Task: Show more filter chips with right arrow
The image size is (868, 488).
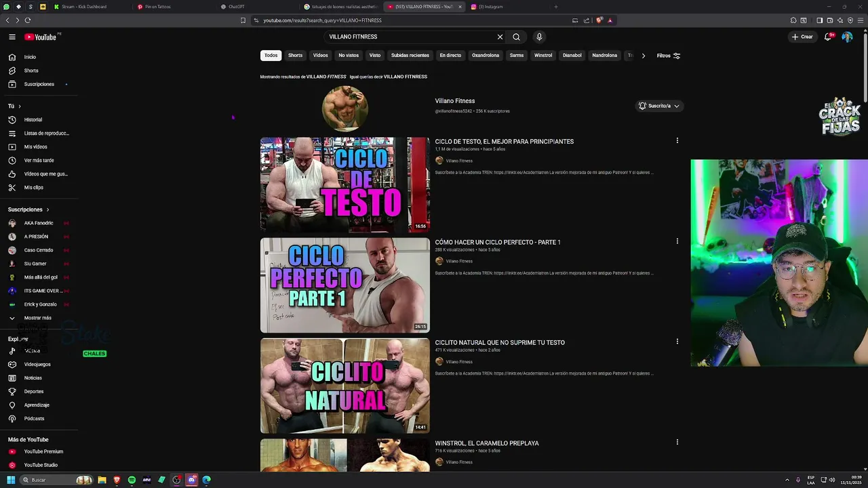Action: click(x=643, y=56)
